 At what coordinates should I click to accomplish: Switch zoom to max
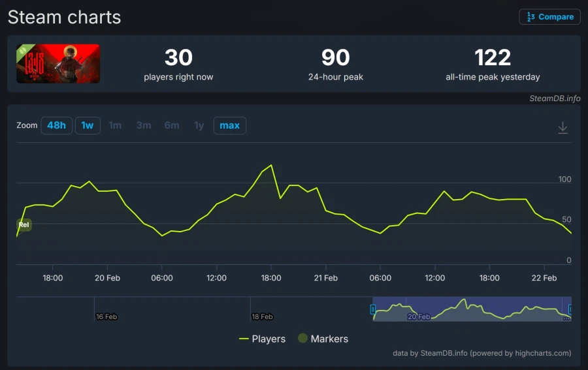coord(229,125)
